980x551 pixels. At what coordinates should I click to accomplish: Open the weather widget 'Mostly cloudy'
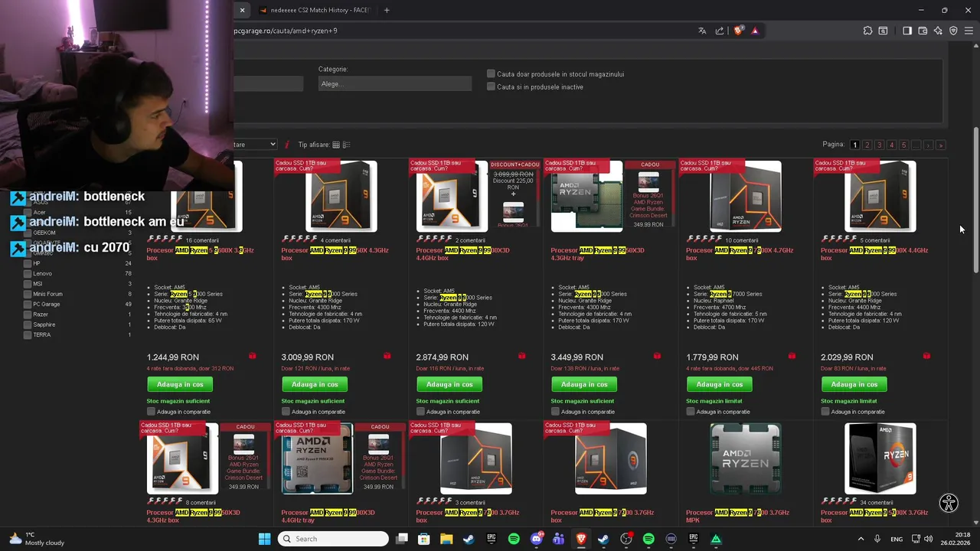coord(37,539)
